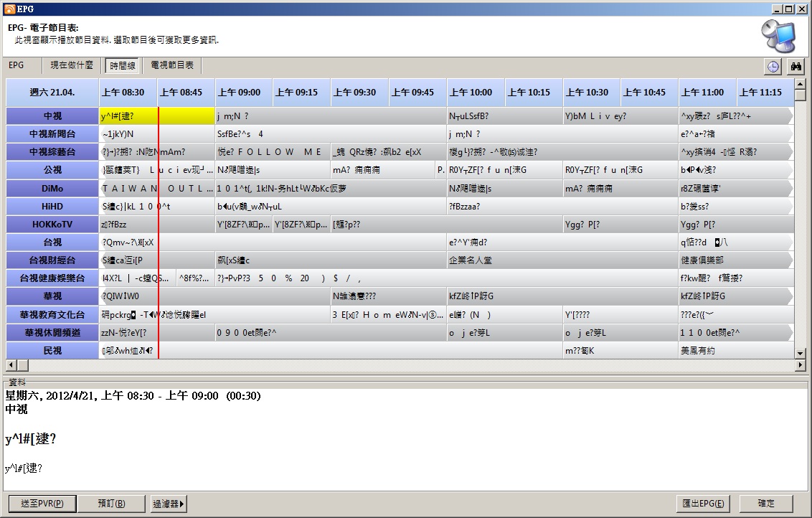
Task: Click the 上午 11:15 time header
Action: [765, 93]
